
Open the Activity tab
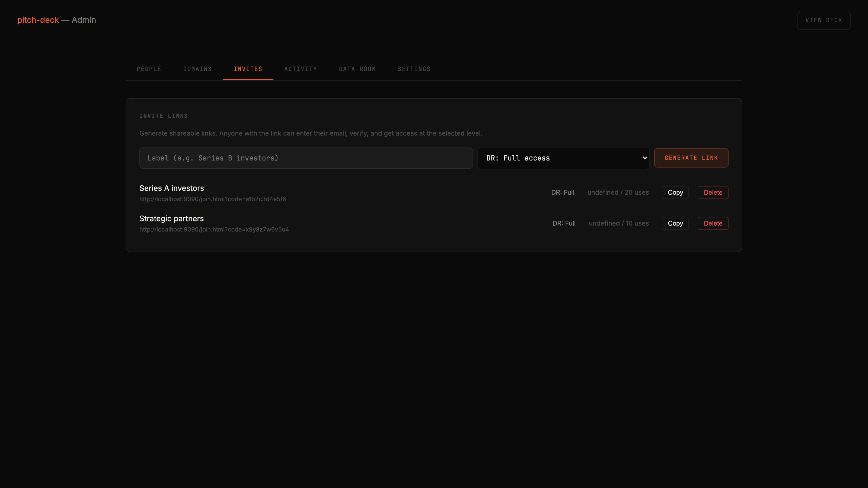pos(300,69)
